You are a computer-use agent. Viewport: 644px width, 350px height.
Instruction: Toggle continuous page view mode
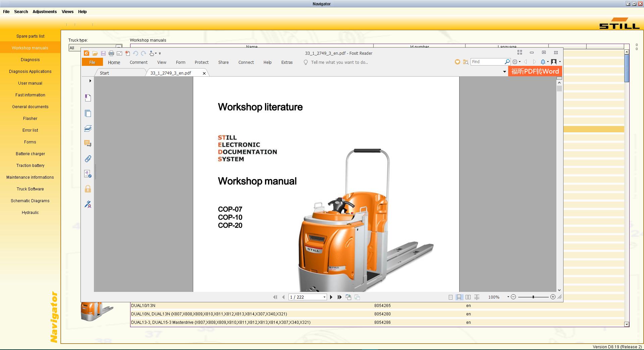click(x=459, y=297)
